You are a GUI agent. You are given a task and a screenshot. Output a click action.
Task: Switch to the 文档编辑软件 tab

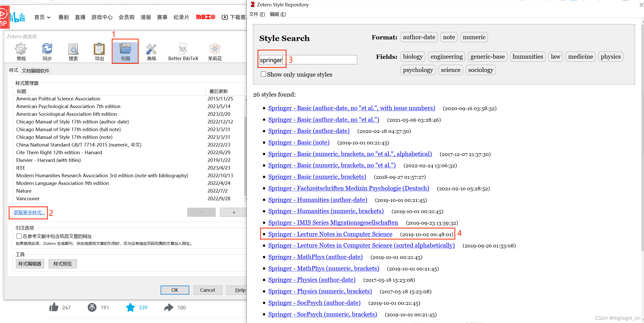36,71
